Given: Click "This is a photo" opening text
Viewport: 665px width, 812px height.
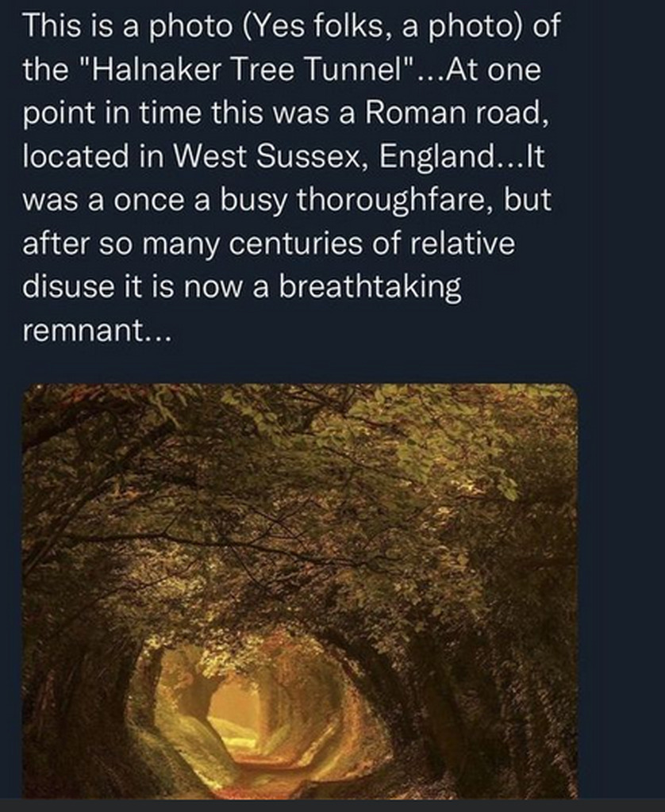Looking at the screenshot, I should [127, 26].
